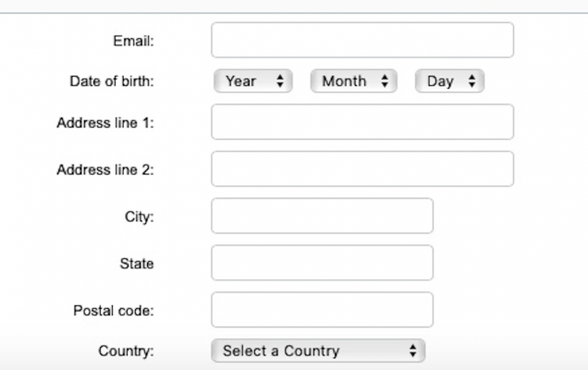Expand the 'Select a Country' dropdown
Image resolution: width=588 pixels, height=370 pixels.
pyautogui.click(x=317, y=351)
